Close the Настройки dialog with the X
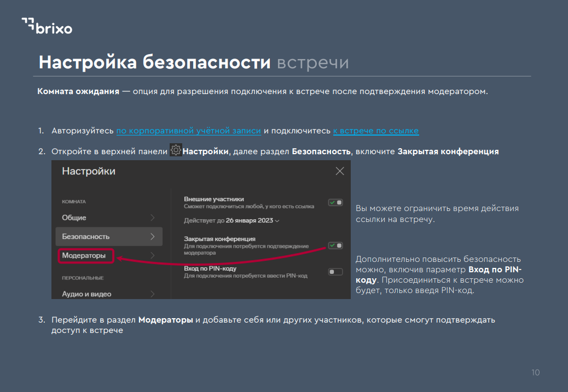The image size is (568, 392). click(x=339, y=171)
